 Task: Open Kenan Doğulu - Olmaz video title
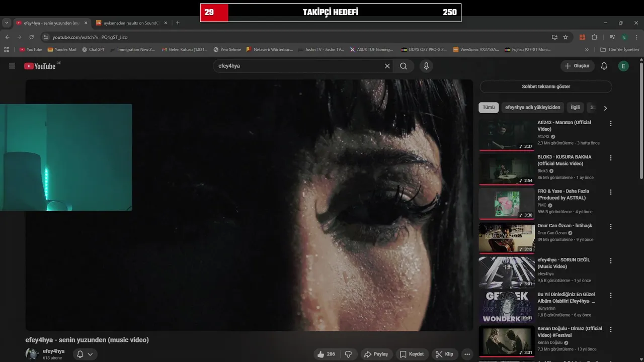coord(570,332)
